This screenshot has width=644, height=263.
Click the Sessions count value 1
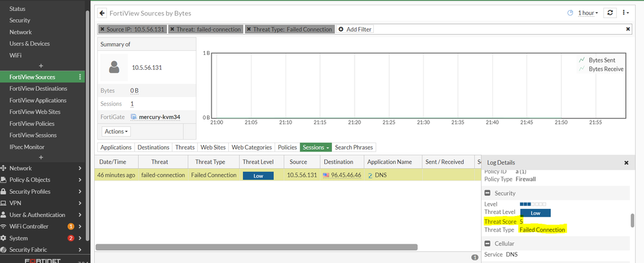(132, 104)
